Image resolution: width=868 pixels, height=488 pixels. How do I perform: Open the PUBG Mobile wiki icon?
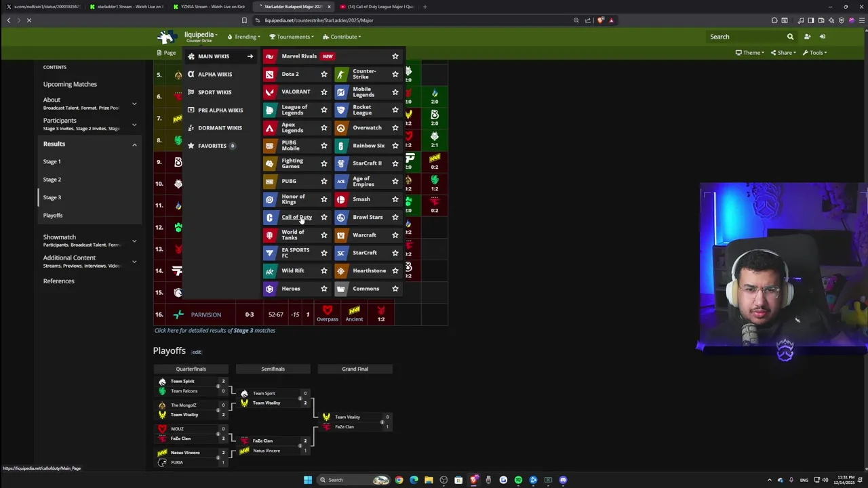coord(270,146)
